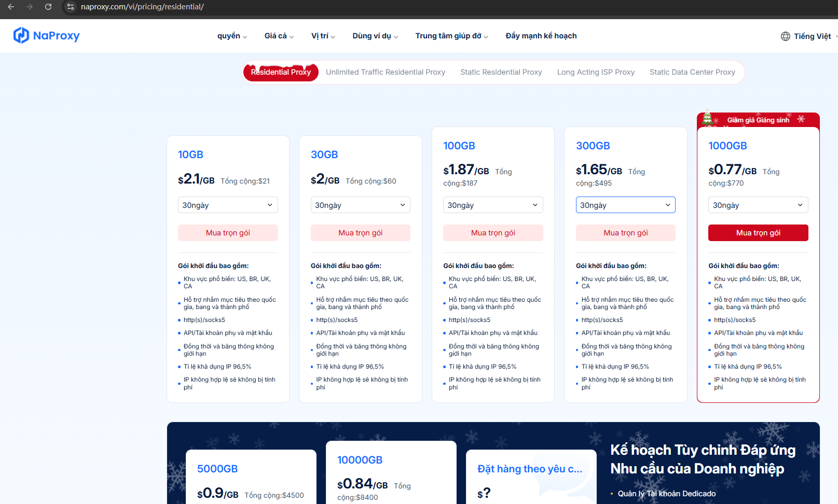Click the 1000GB plan title
This screenshot has height=504, width=838.
pos(727,146)
